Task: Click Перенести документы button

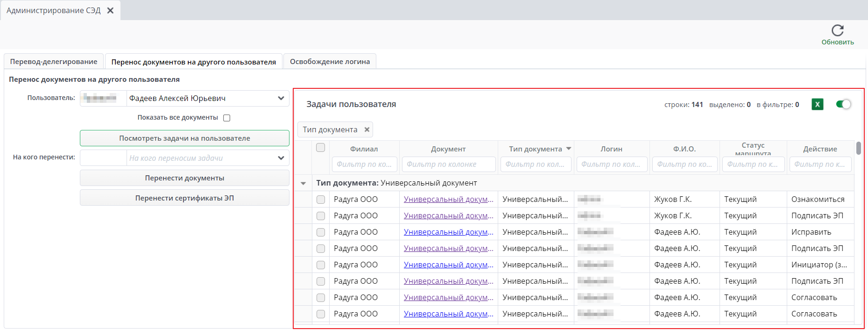Action: (184, 178)
